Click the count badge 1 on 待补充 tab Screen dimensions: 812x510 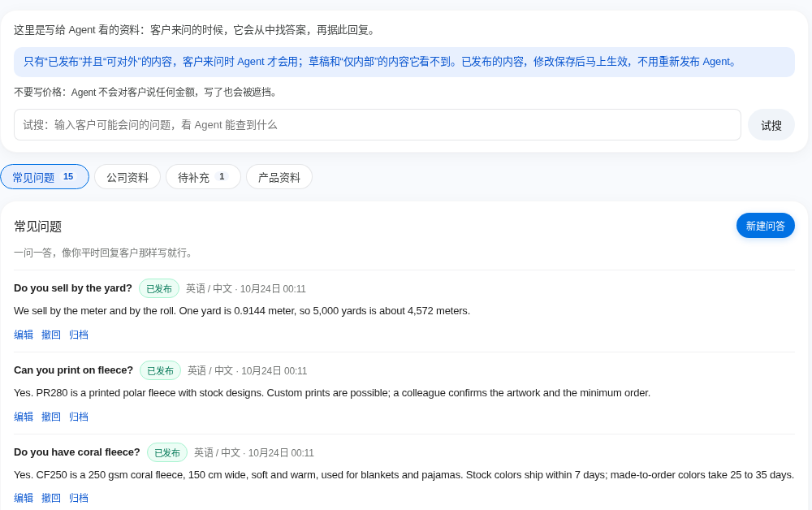222,176
